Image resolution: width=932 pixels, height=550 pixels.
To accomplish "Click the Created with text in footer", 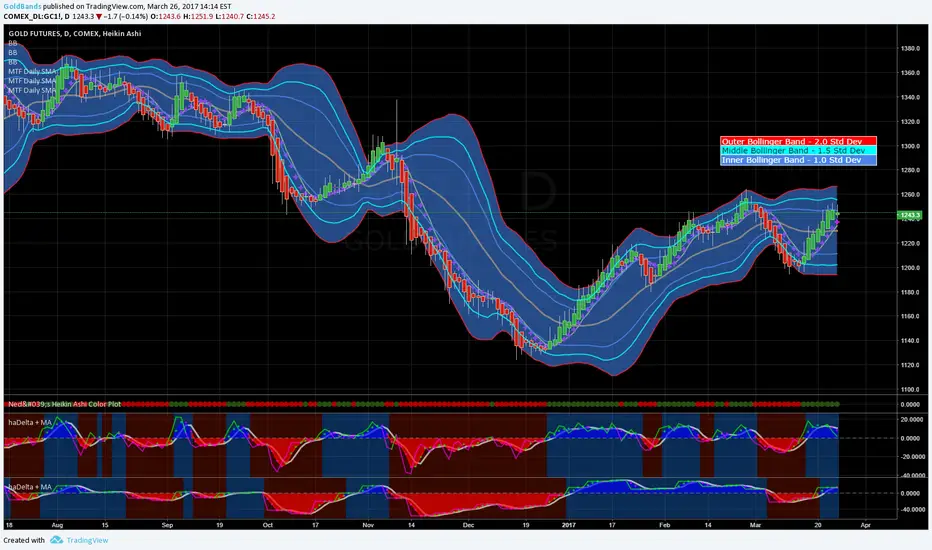I will point(24,540).
